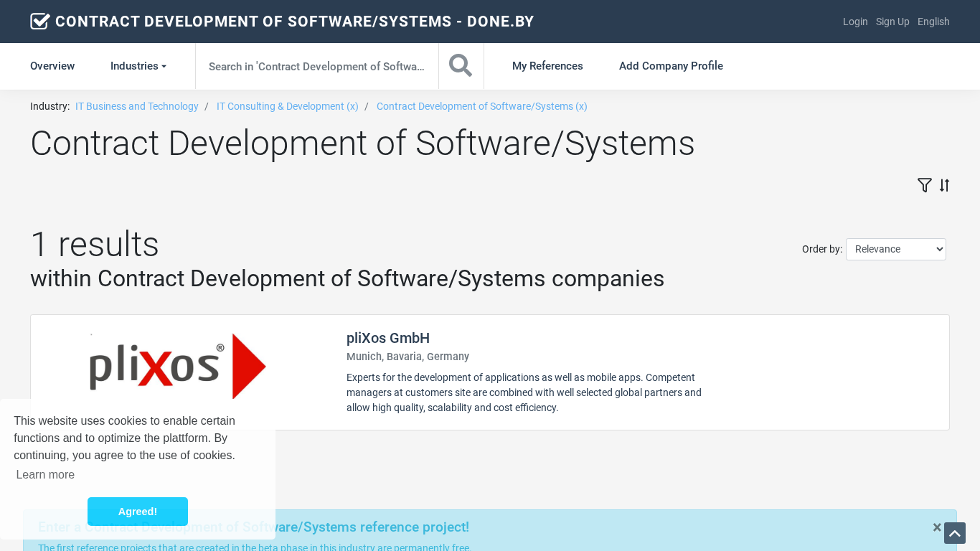Click the scroll-to-top arrow button

pos(954,533)
